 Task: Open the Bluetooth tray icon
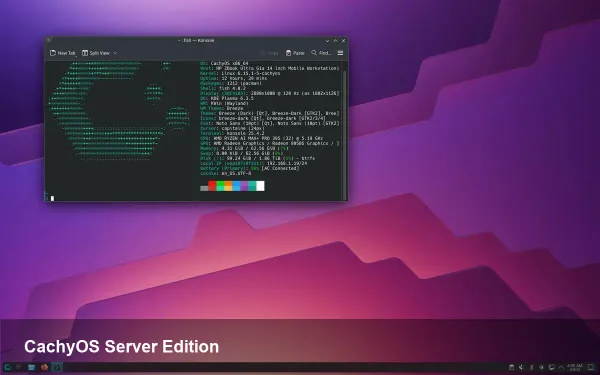click(x=531, y=368)
